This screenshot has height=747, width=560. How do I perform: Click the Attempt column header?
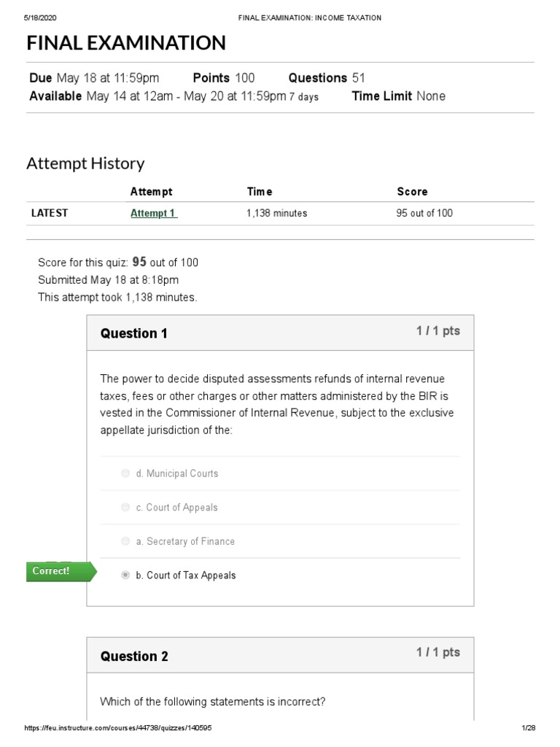point(152,192)
